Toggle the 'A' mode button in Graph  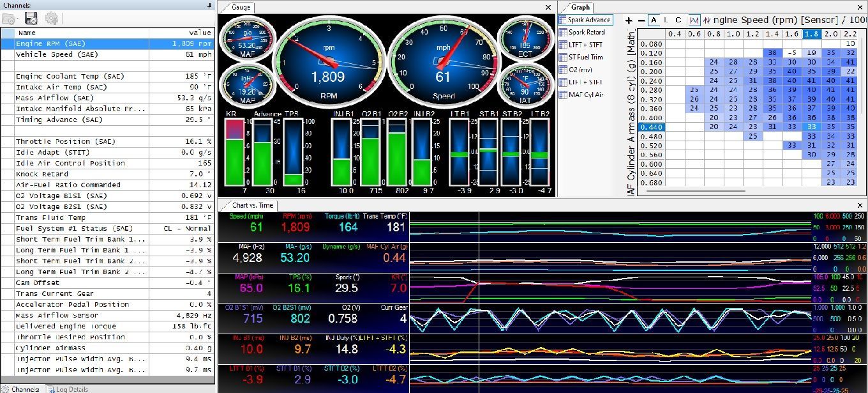click(x=654, y=20)
